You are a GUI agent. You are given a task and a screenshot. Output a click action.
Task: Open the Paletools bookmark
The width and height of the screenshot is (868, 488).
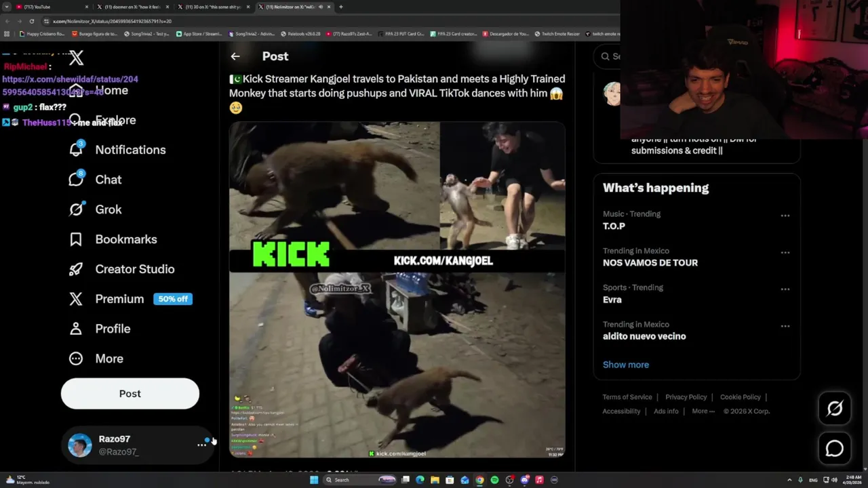point(300,33)
